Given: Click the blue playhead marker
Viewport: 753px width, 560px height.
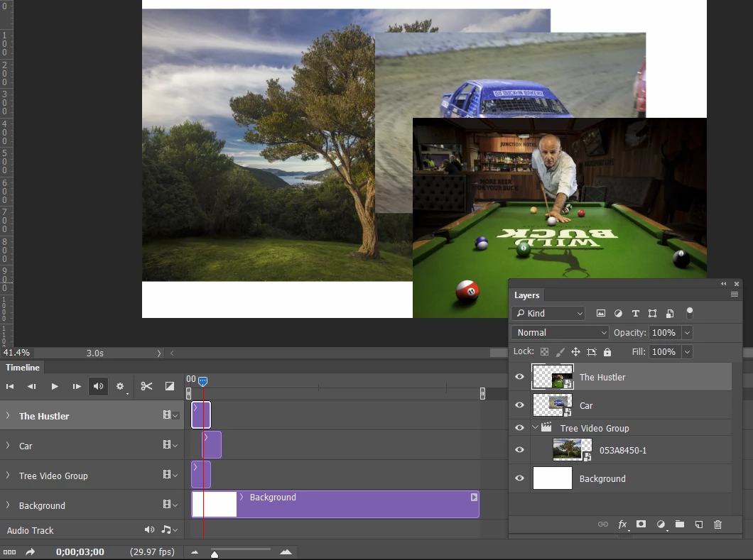Looking at the screenshot, I should [x=203, y=381].
